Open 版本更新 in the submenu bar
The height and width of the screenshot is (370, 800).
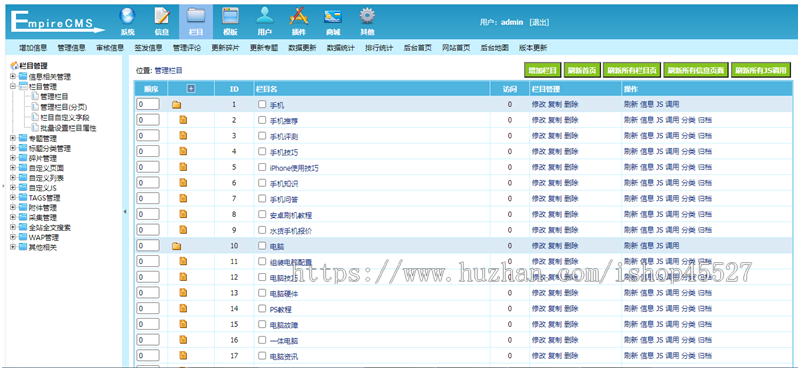coord(533,48)
